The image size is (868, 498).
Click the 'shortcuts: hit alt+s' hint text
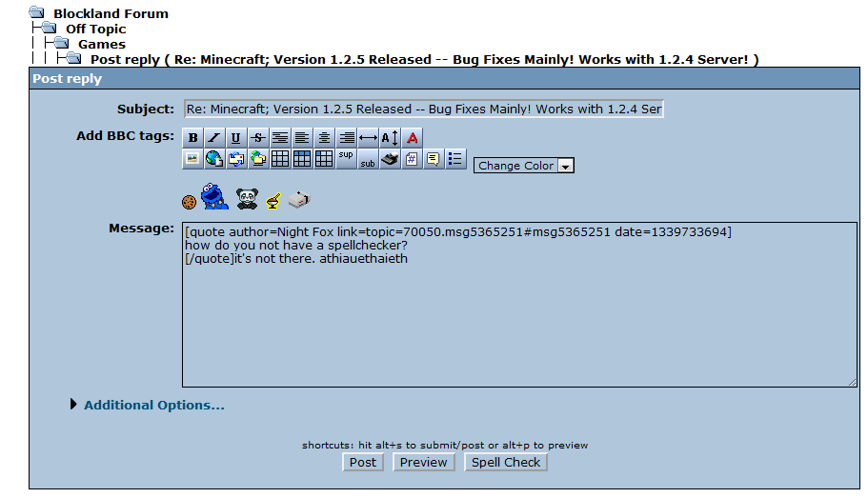[445, 445]
